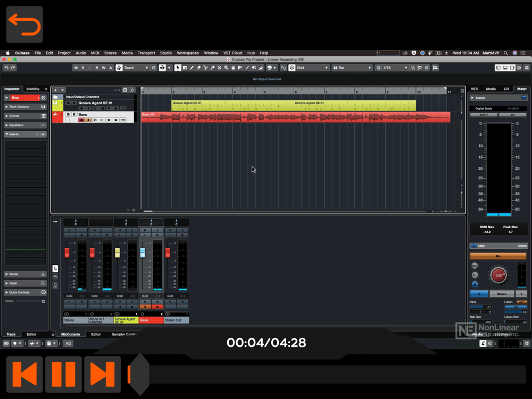Select the Range Selection tool
Screen dimensions: 532x399
click(185, 68)
